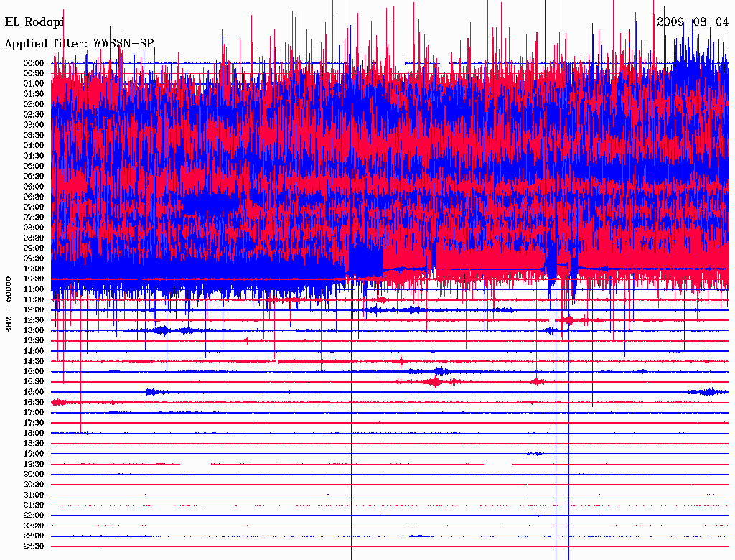
Task: Select the 00:00 time label
Action: click(34, 63)
